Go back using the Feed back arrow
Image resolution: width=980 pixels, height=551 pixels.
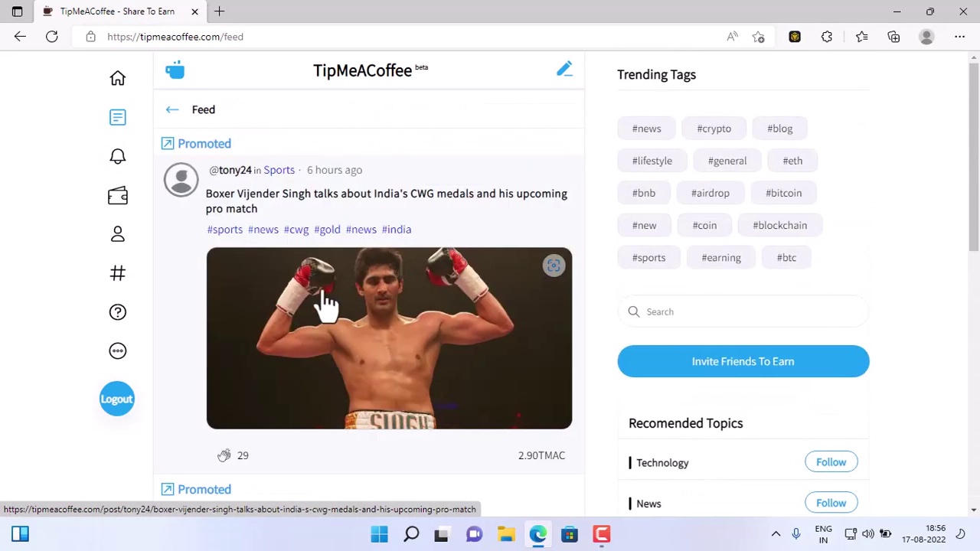172,109
